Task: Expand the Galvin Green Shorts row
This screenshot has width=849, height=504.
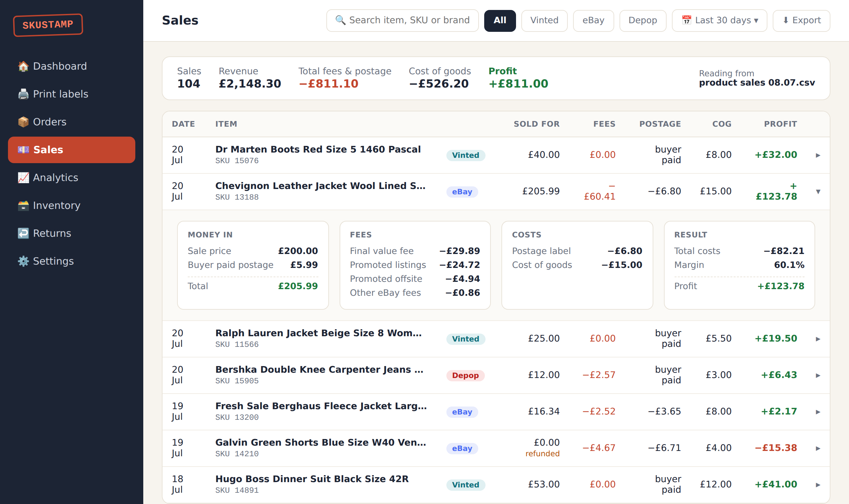Action: pos(818,448)
